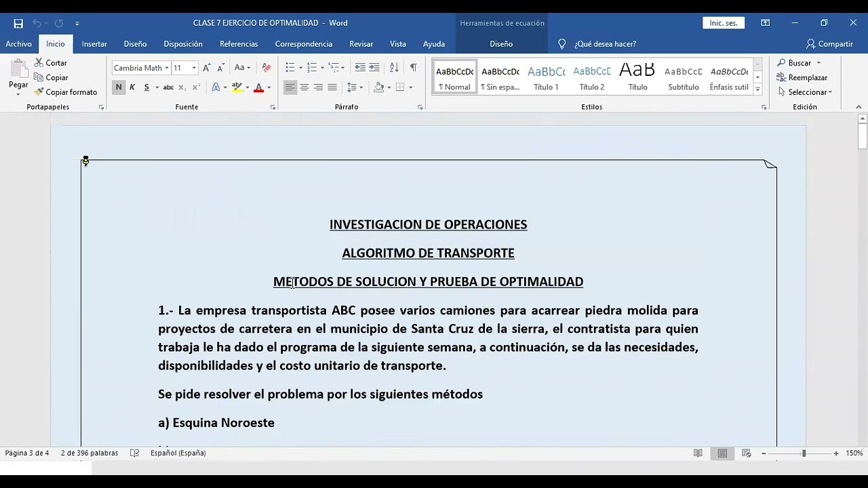The image size is (868, 488).
Task: Switch to the Disposición tab
Action: [183, 43]
